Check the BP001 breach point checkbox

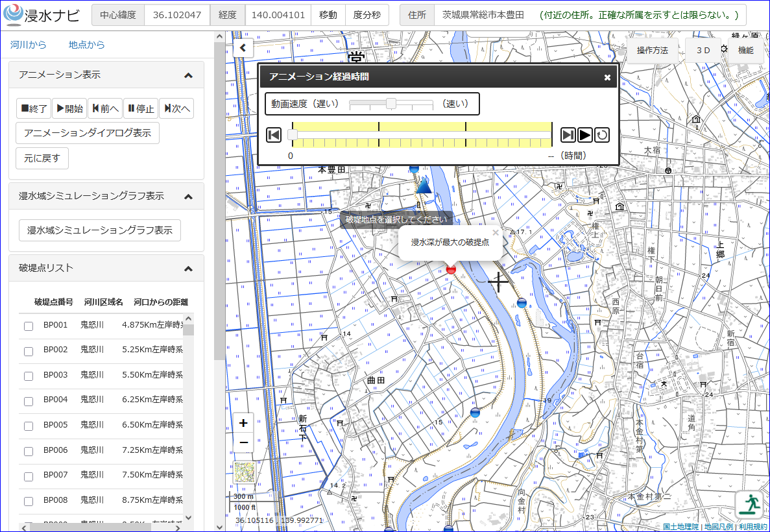pos(29,326)
